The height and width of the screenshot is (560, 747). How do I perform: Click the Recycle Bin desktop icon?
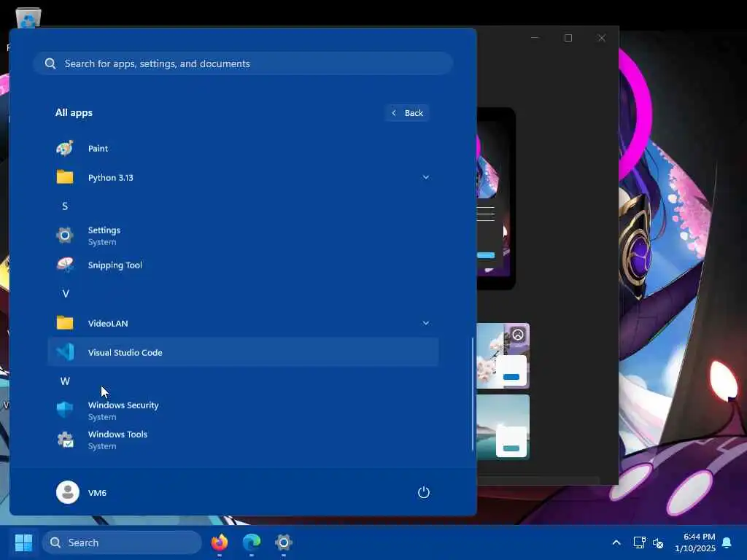[x=28, y=18]
